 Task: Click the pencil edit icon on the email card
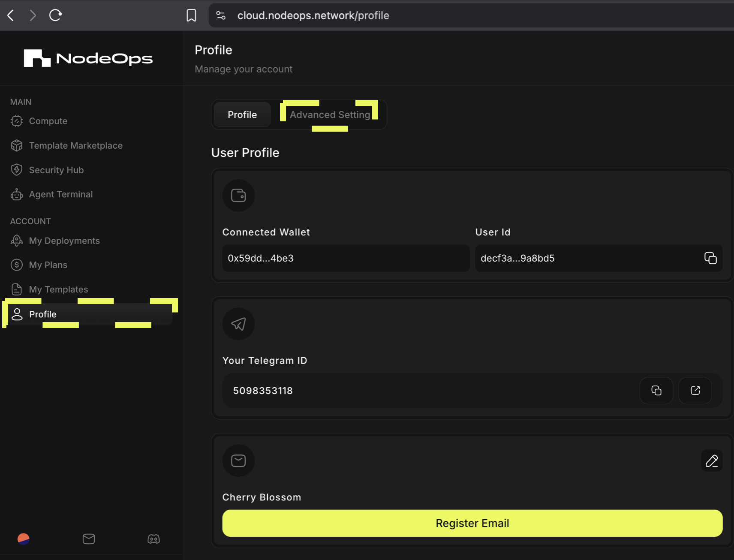[x=712, y=461]
